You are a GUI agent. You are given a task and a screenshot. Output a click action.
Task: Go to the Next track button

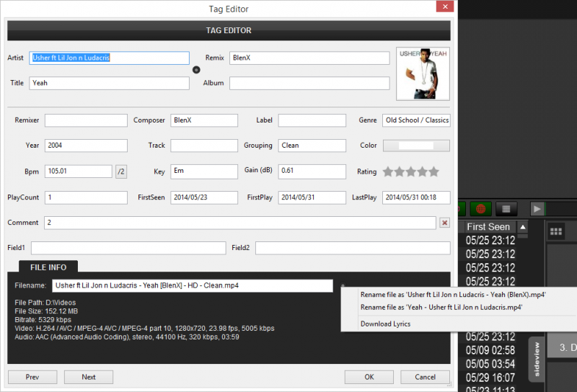88,377
